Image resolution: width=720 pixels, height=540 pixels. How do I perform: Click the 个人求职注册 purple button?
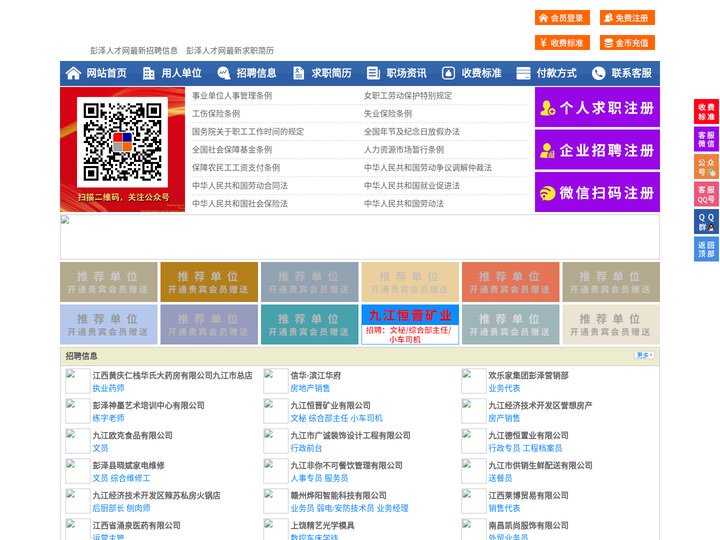[x=597, y=107]
